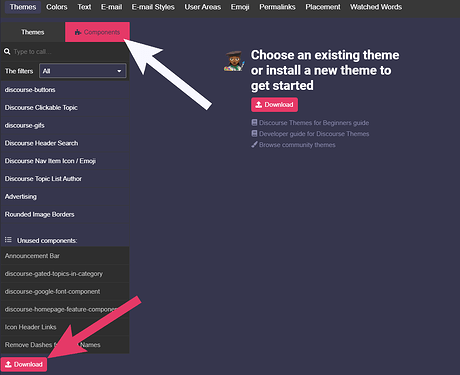Go to the Colors section
Viewport: 460px width, 375px height.
coord(57,7)
